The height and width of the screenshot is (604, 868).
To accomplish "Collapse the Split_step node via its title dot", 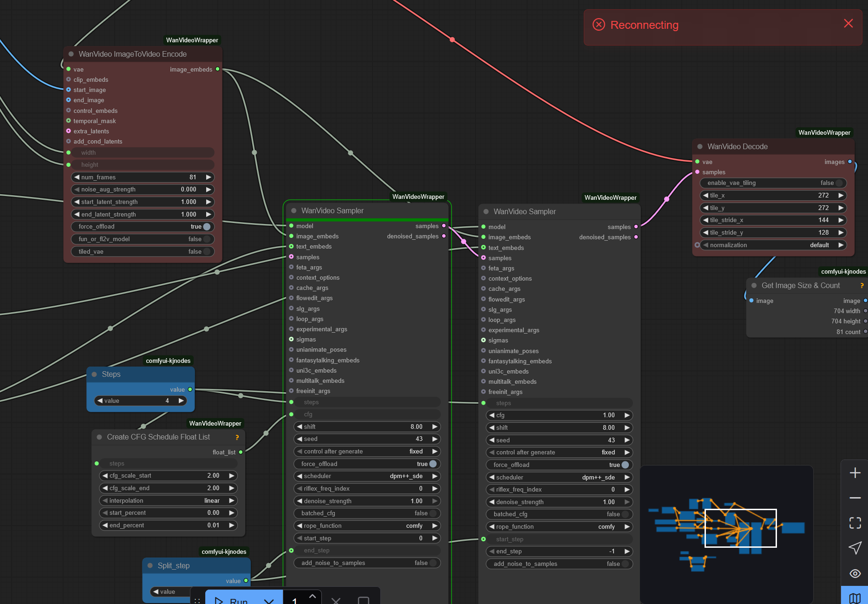I will [x=150, y=565].
